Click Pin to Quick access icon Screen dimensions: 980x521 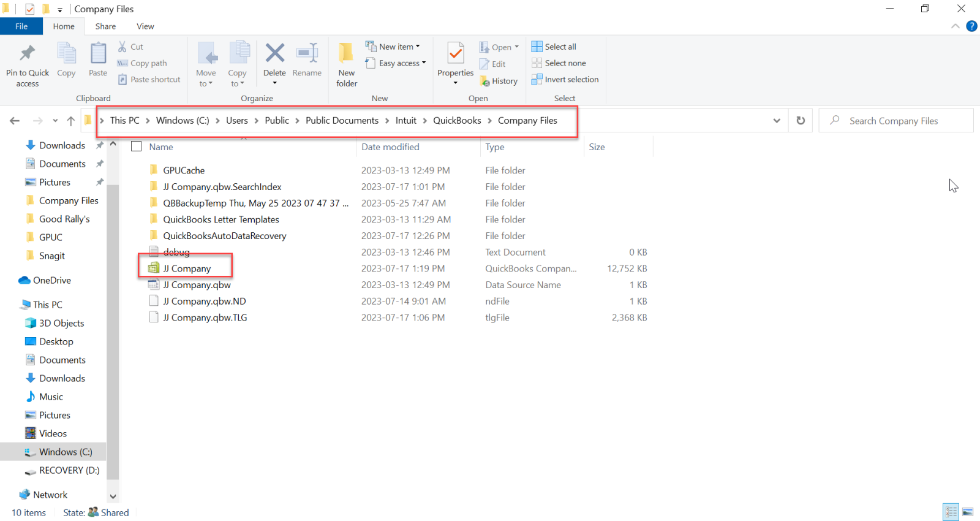click(28, 54)
